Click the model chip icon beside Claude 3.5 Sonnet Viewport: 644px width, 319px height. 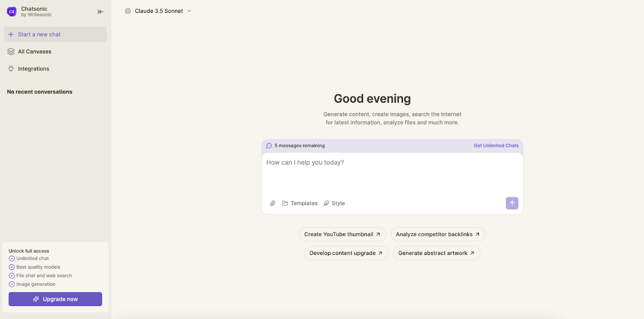[128, 11]
